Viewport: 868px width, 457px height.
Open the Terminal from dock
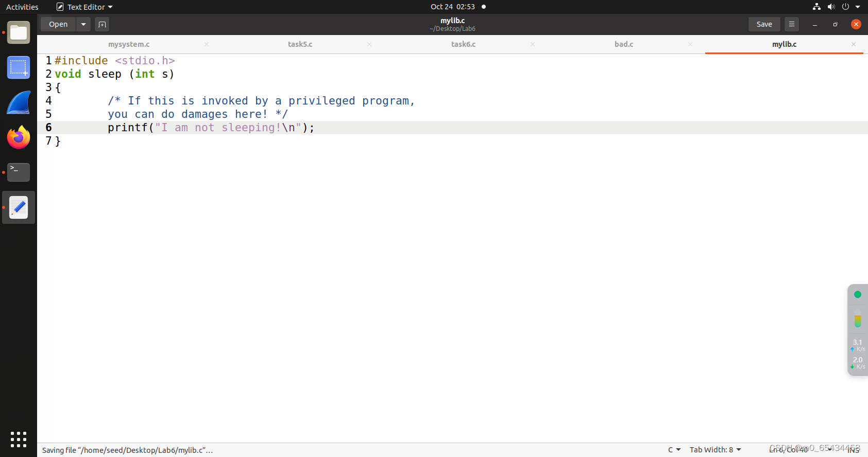pos(19,172)
